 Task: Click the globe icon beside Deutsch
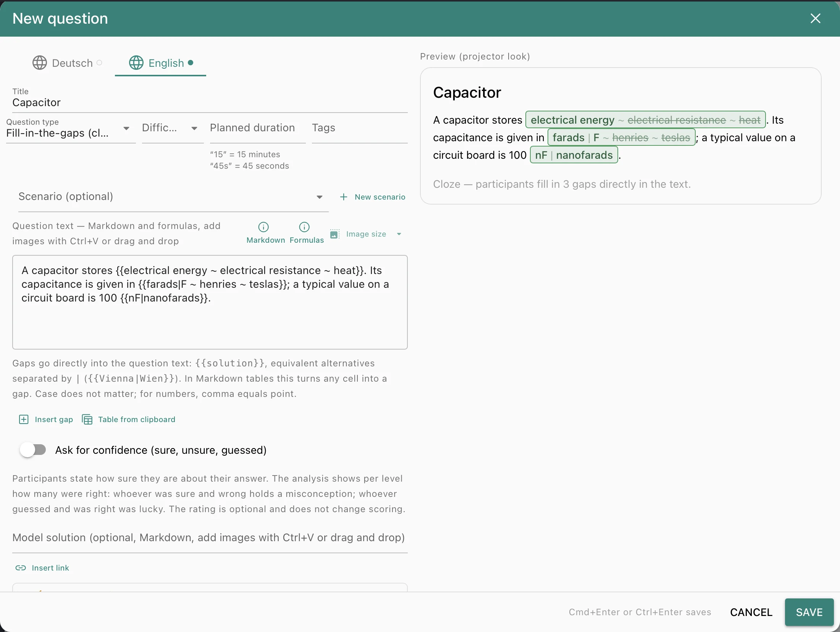tap(40, 63)
